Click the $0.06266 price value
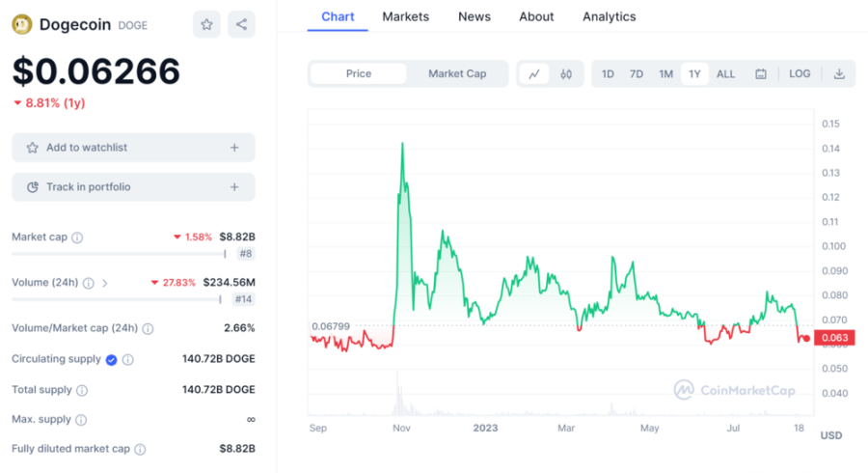This screenshot has width=868, height=473. 96,70
